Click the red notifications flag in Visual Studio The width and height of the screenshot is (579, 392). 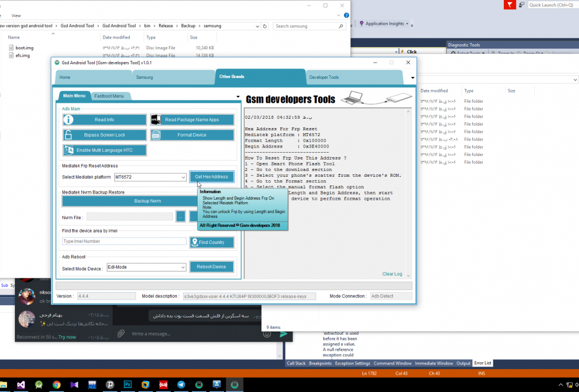coord(509,5)
